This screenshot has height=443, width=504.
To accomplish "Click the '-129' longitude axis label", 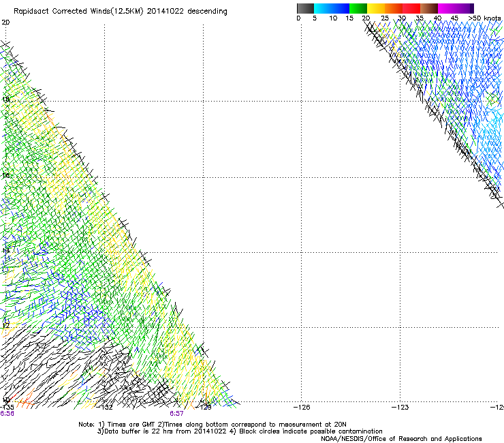I will click(204, 408).
